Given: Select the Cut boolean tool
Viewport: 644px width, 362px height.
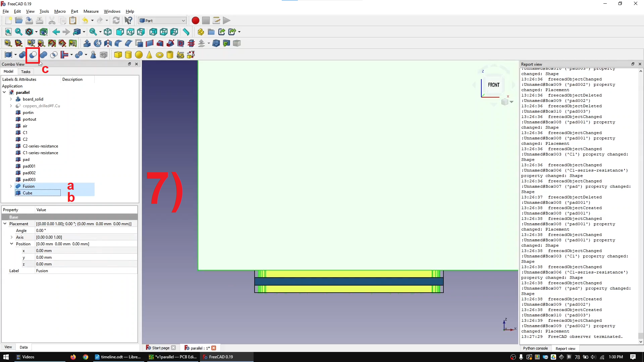Looking at the screenshot, I should pos(33,55).
